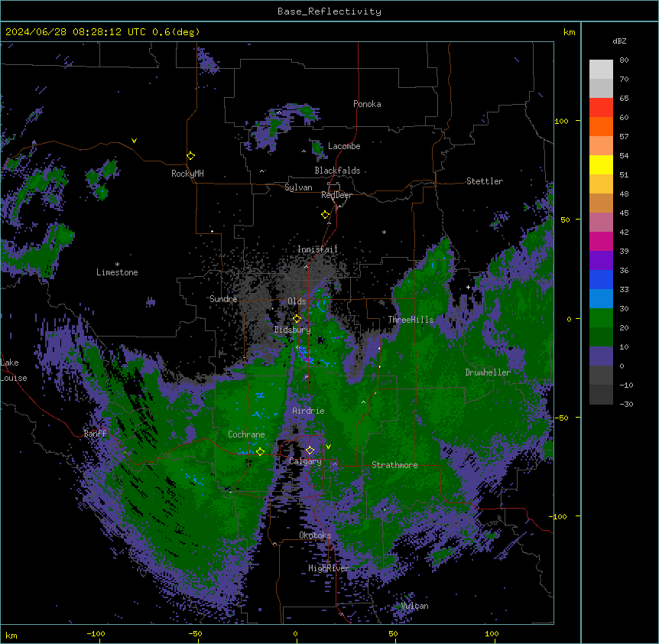Image resolution: width=659 pixels, height=644 pixels.
Task: Click the Stettler city label
Action: (485, 181)
